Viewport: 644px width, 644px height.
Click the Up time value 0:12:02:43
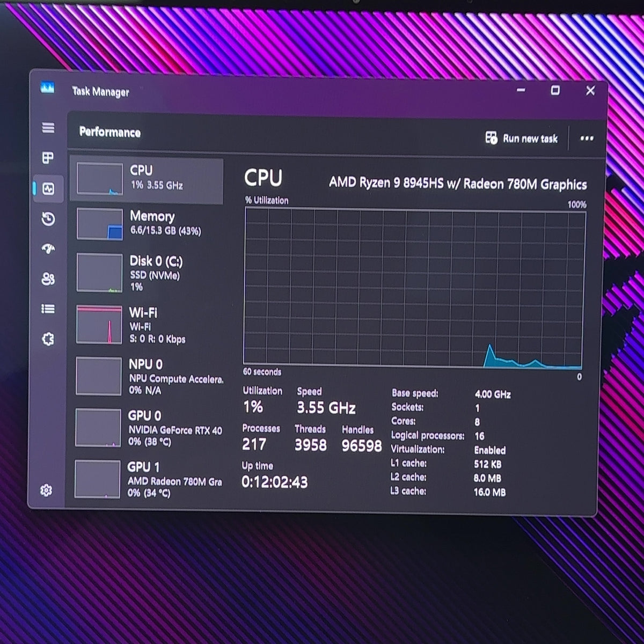275,482
